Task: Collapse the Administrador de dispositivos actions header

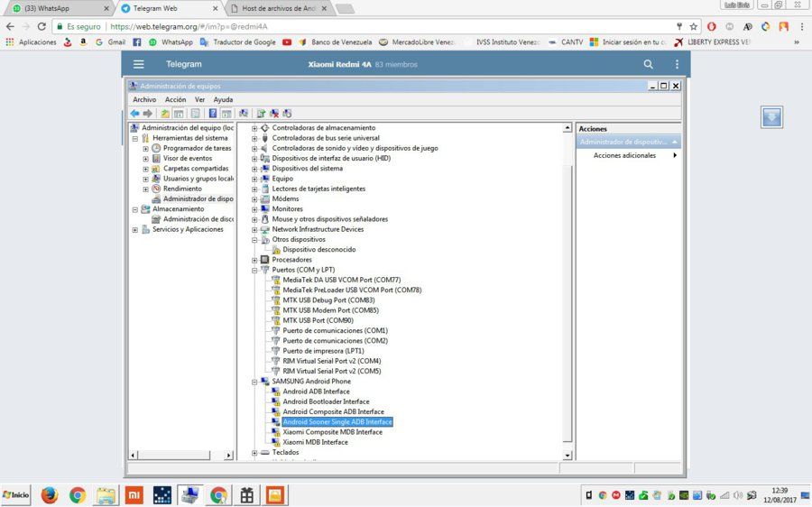Action: tap(674, 142)
